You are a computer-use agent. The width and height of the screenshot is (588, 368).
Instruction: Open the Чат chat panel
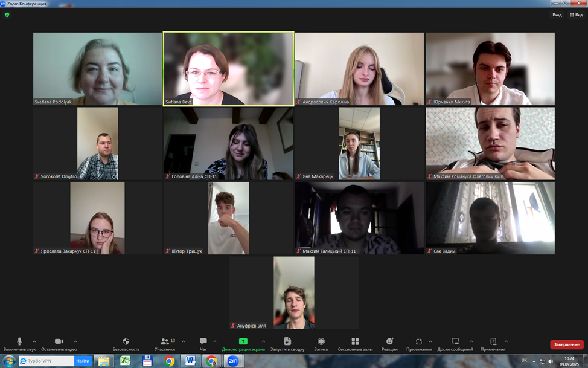pos(203,343)
